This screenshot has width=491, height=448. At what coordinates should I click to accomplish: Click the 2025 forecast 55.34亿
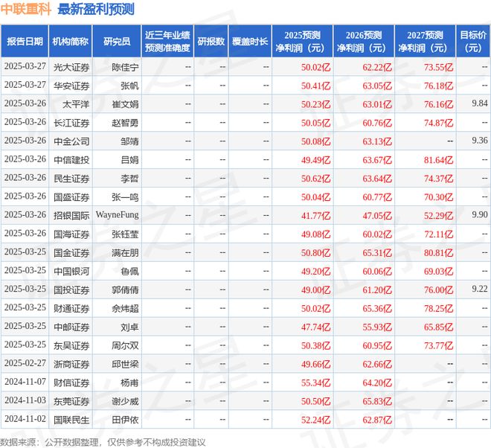(315, 383)
